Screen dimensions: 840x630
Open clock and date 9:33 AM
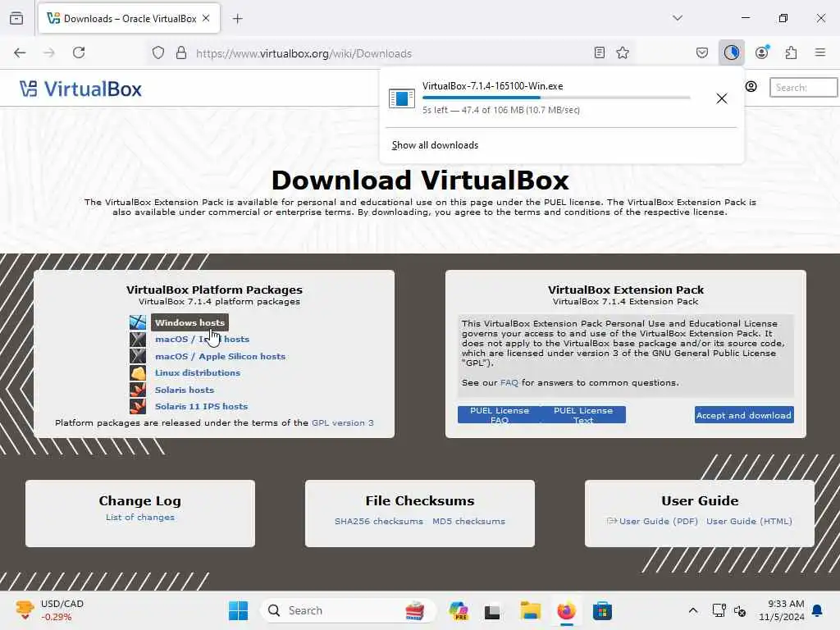pyautogui.click(x=782, y=610)
